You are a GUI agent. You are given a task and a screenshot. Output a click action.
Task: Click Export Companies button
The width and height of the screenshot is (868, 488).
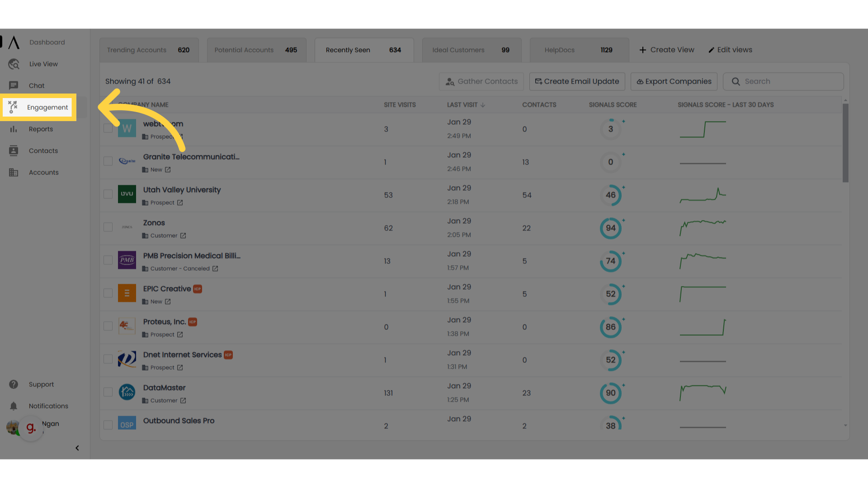[674, 82]
